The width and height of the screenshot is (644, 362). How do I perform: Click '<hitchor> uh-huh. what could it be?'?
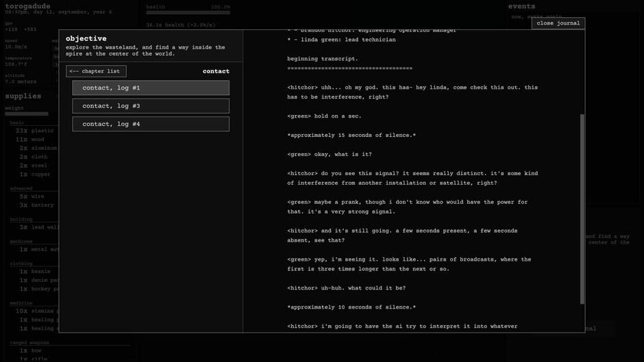(346, 288)
